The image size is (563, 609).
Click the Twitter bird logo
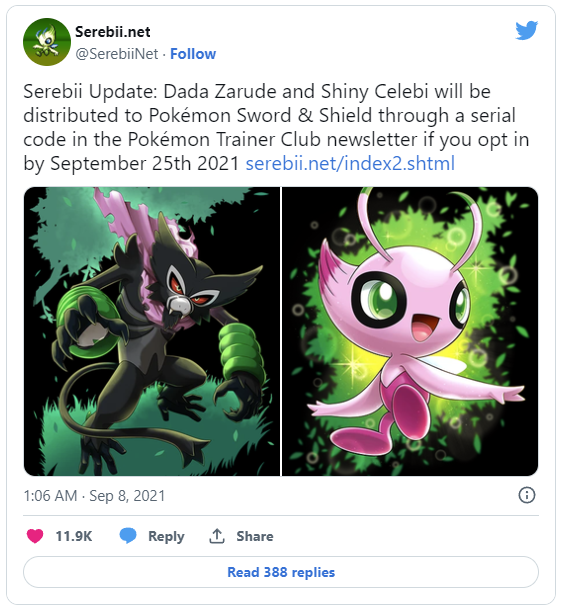point(527,31)
